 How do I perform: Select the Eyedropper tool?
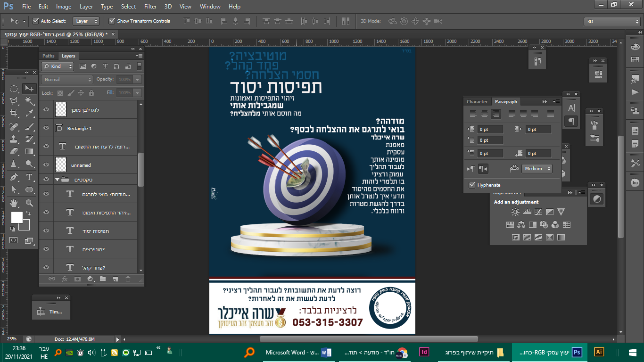coord(29,114)
